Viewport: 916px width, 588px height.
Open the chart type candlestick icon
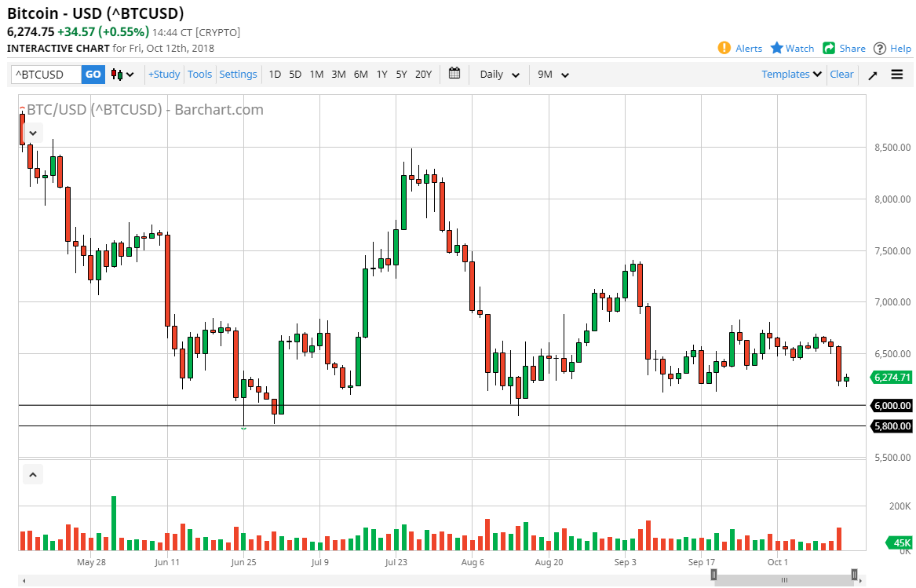click(116, 74)
